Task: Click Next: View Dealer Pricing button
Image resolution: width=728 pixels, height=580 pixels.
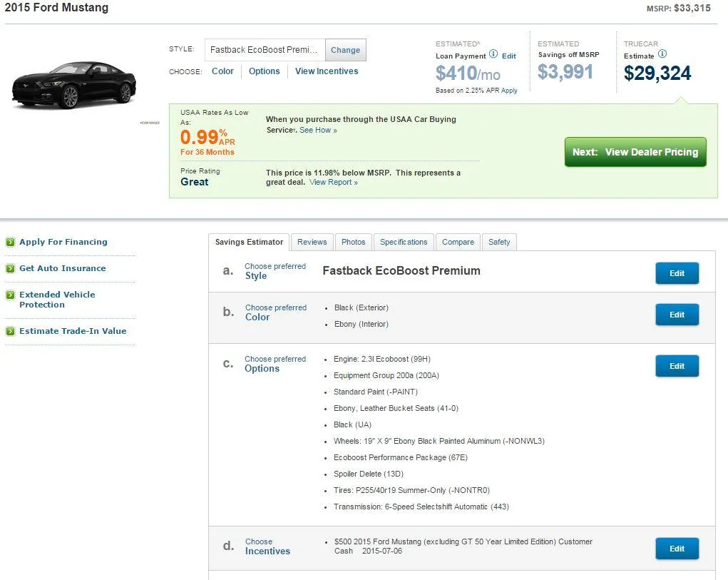Action: [635, 152]
